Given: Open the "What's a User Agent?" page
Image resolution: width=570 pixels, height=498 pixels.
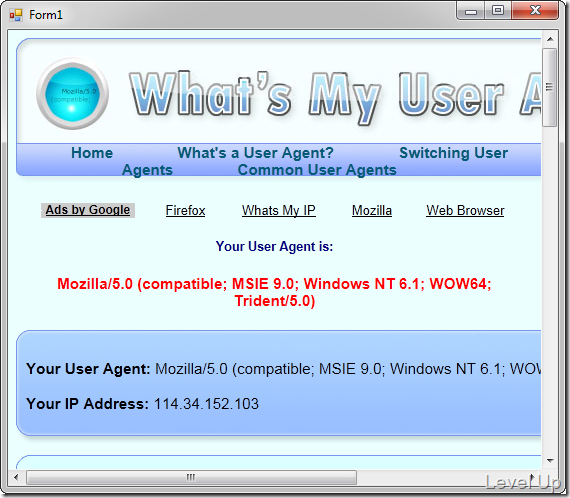Looking at the screenshot, I should [x=255, y=153].
